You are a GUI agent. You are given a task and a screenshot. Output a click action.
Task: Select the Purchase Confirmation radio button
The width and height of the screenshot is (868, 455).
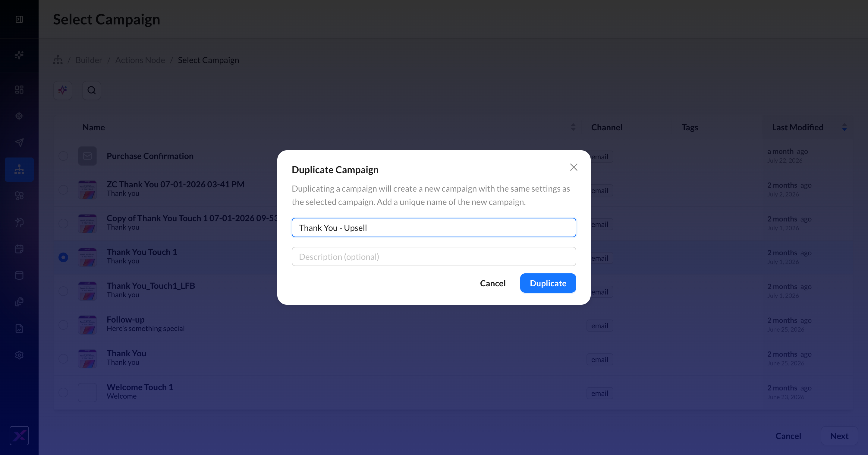pos(63,156)
